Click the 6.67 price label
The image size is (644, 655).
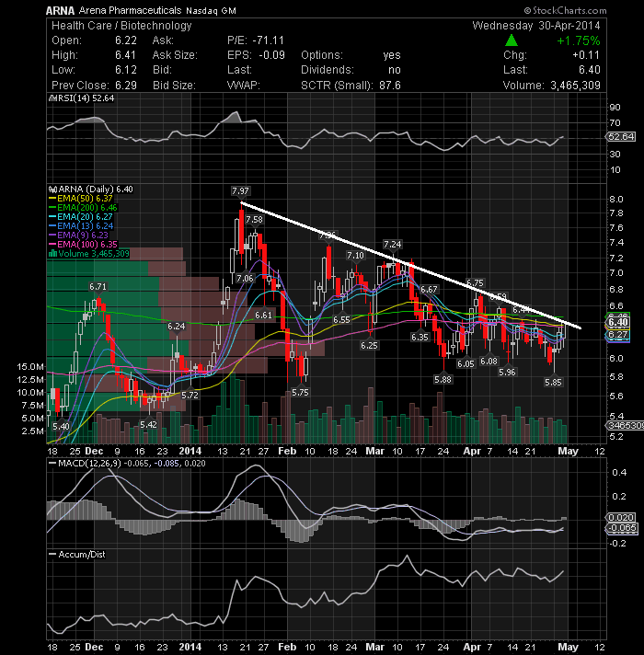click(x=429, y=290)
